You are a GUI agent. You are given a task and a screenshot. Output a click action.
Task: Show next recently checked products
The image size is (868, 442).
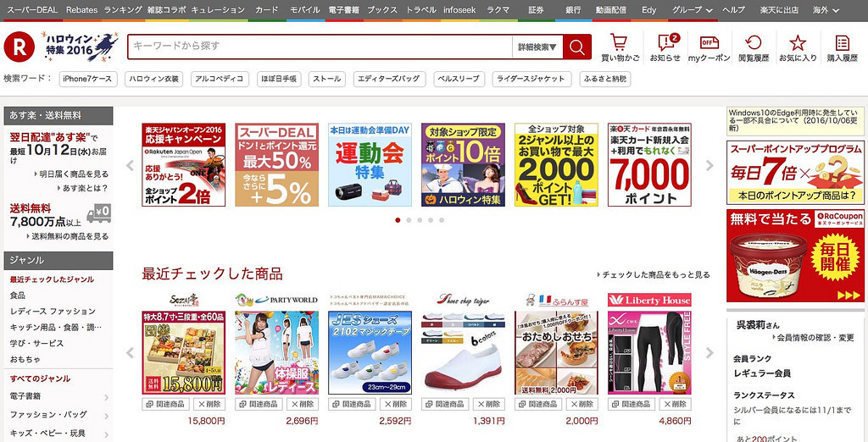pos(709,353)
